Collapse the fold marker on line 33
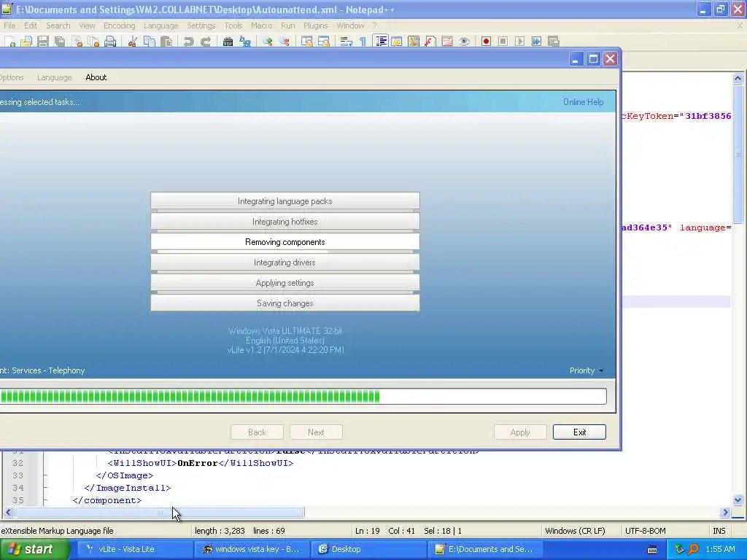 45,475
